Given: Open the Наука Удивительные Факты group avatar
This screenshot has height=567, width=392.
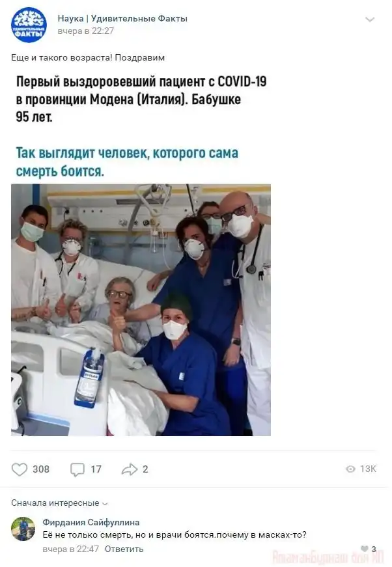Looking at the screenshot, I should coord(29,25).
